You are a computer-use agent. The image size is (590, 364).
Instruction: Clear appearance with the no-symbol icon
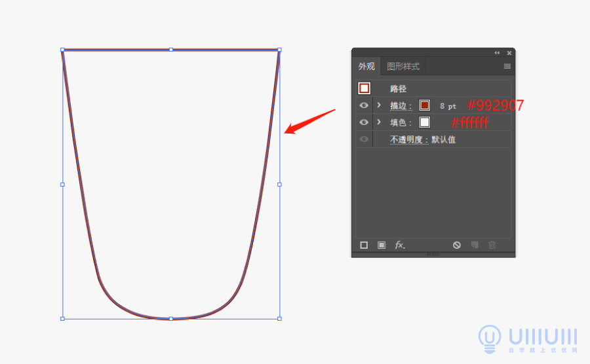tap(457, 246)
